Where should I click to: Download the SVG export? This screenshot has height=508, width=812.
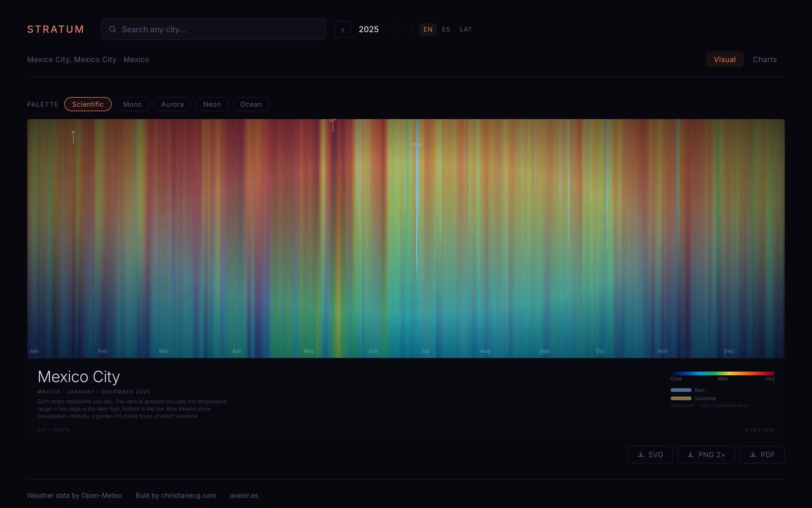(x=650, y=455)
